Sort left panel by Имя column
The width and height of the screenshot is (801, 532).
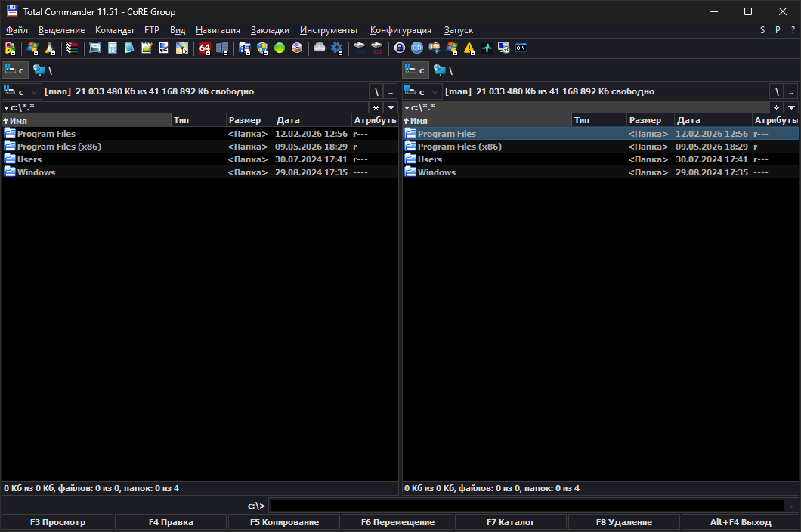[86, 120]
